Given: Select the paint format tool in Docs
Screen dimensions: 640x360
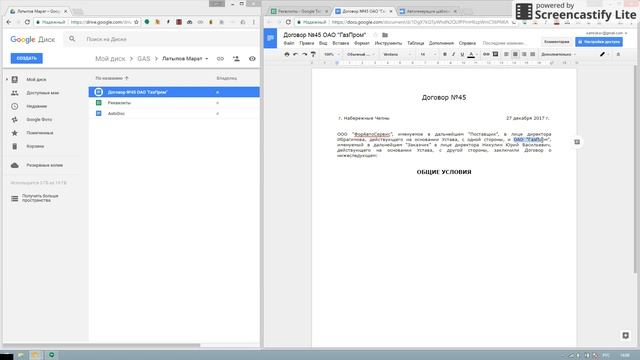Looking at the screenshot, I should (x=313, y=54).
